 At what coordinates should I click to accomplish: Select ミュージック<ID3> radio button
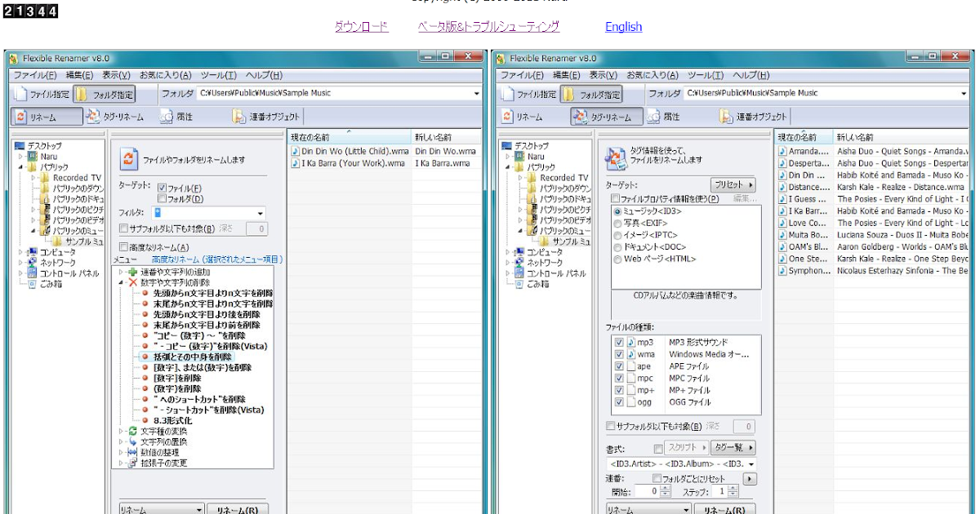pos(617,211)
